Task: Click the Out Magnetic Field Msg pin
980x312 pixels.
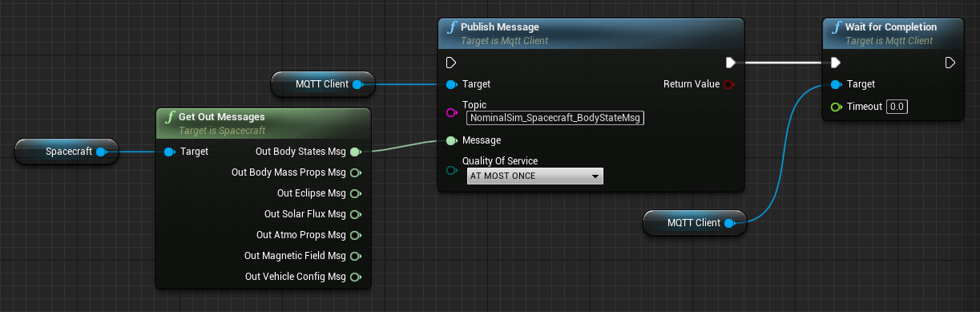Action: point(355,256)
